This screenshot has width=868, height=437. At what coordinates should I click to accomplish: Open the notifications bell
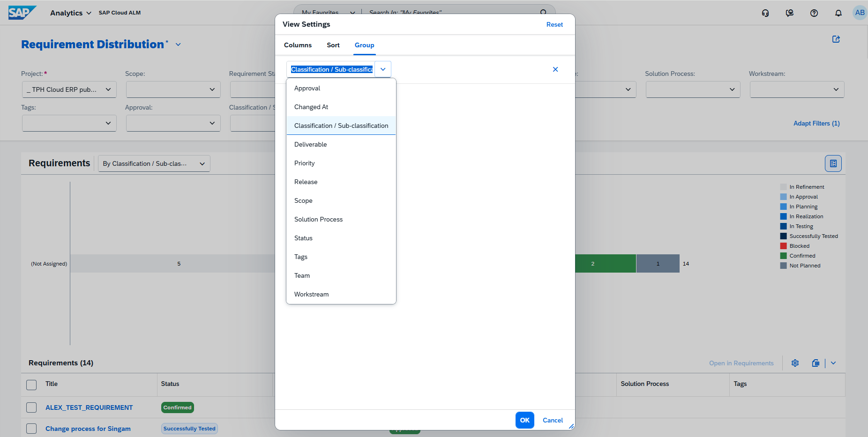pyautogui.click(x=838, y=13)
